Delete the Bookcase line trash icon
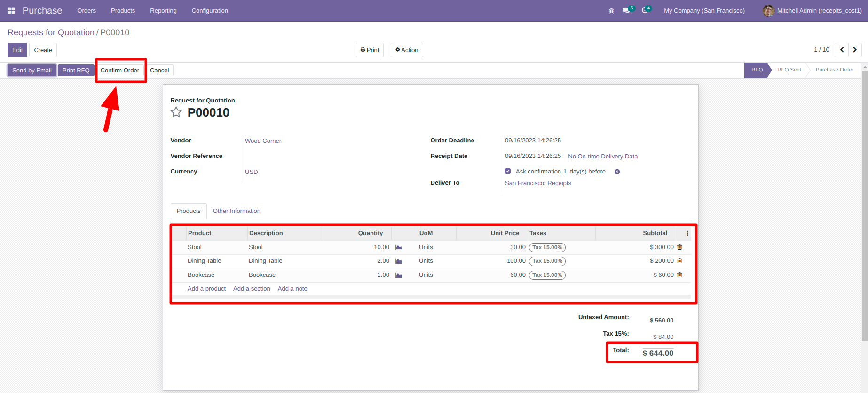 click(679, 275)
